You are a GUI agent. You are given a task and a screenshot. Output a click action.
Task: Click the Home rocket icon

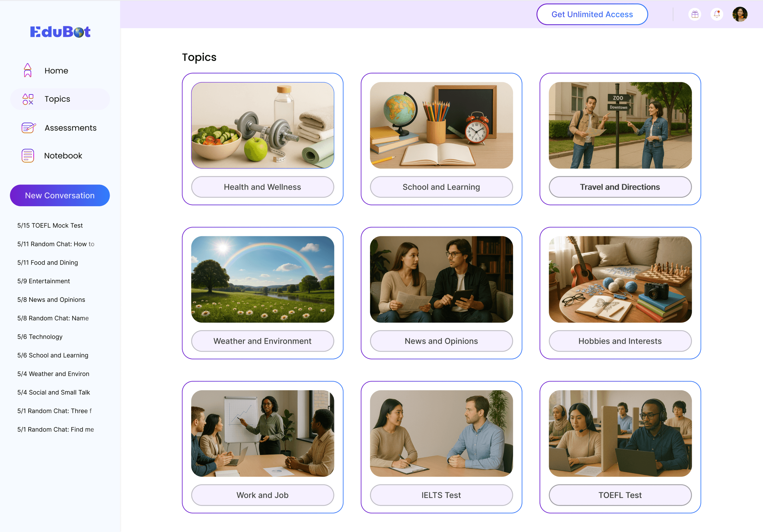(28, 70)
